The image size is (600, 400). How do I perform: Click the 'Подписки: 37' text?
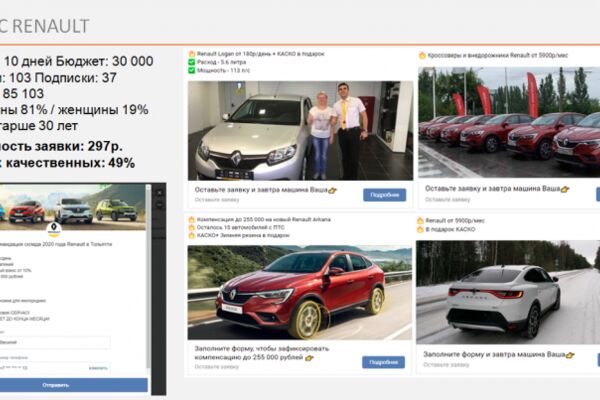pos(76,78)
